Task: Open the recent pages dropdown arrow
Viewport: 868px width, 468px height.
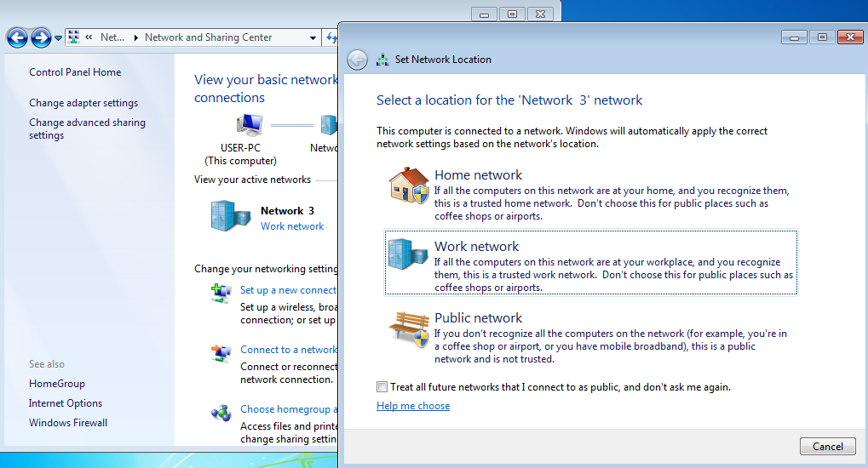Action: [x=58, y=38]
